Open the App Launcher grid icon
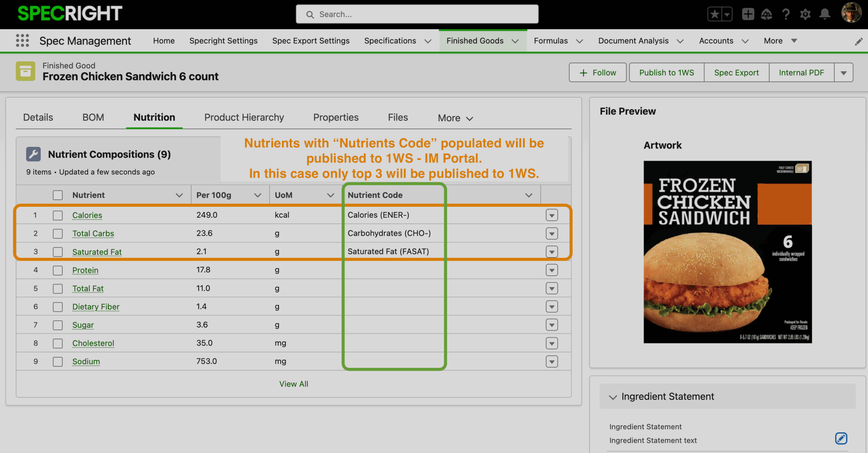The image size is (868, 453). 22,41
